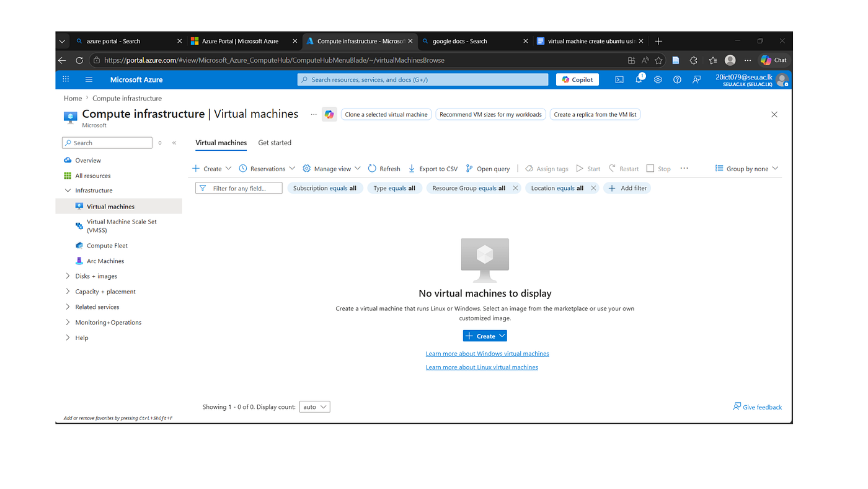Click Stop in toolbar

tap(658, 169)
